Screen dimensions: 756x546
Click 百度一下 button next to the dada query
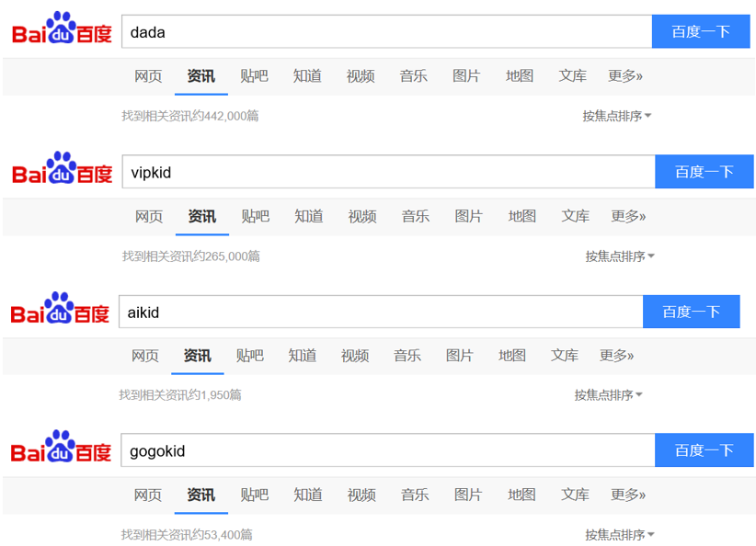701,32
